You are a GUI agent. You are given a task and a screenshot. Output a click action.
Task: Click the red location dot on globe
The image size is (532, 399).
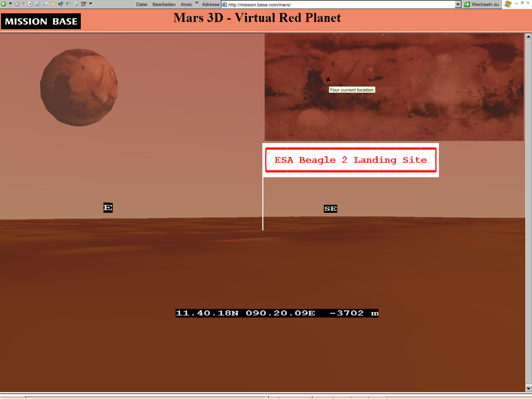79,87
